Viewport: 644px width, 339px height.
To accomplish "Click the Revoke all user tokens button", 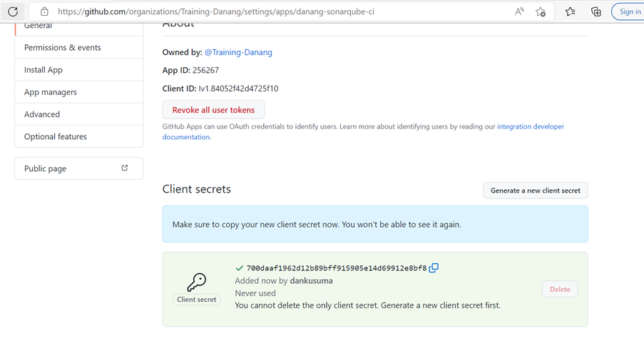I will click(213, 110).
